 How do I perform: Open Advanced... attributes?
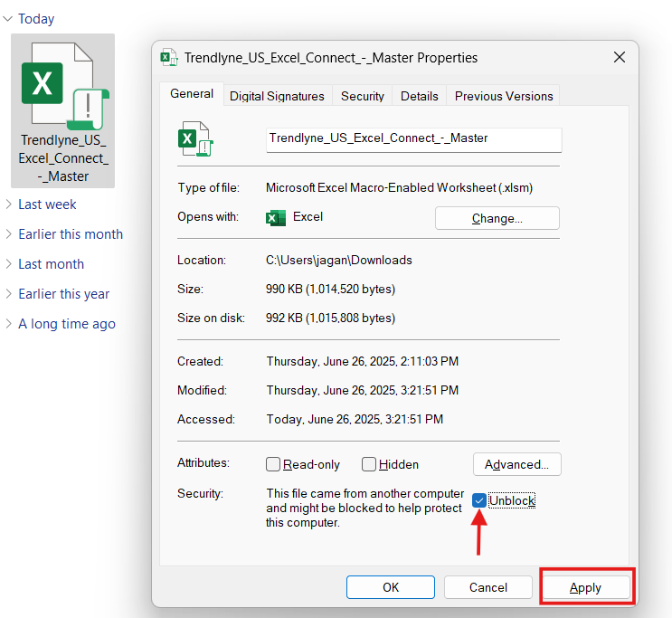(516, 464)
